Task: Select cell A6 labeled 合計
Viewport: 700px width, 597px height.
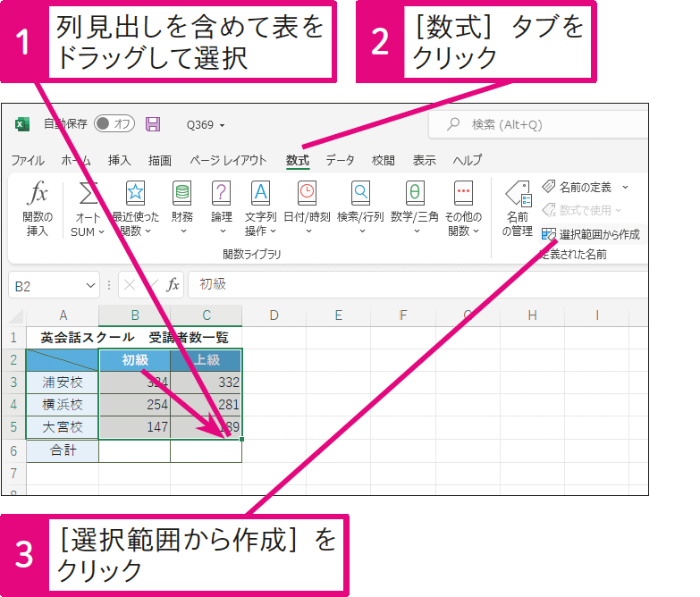Action: [63, 450]
